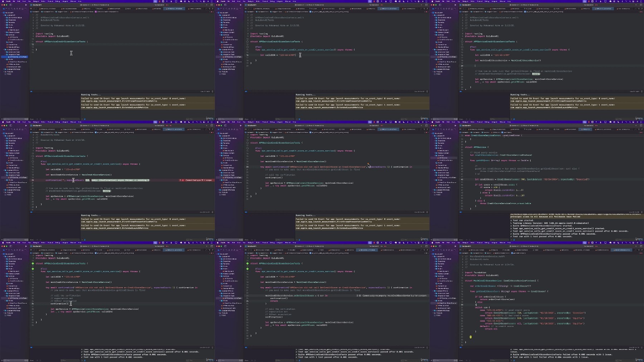
Task: Open the related items grid icon in the bottom-right frame
Action: click(461, 250)
